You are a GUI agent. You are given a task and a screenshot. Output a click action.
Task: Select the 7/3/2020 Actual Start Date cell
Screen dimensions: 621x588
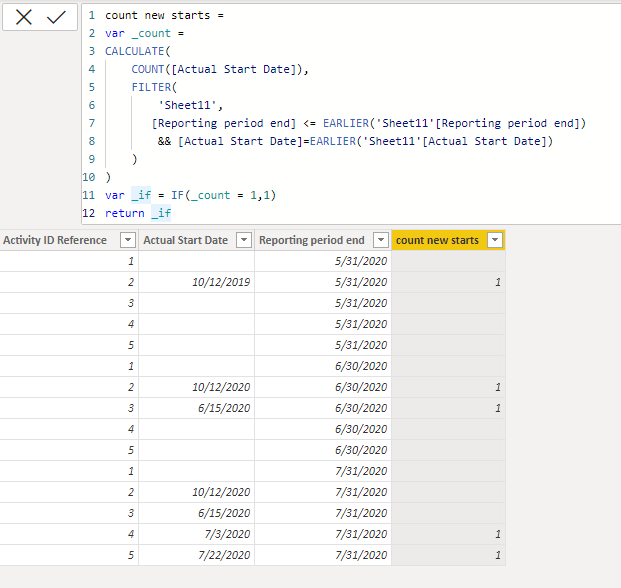click(x=196, y=534)
